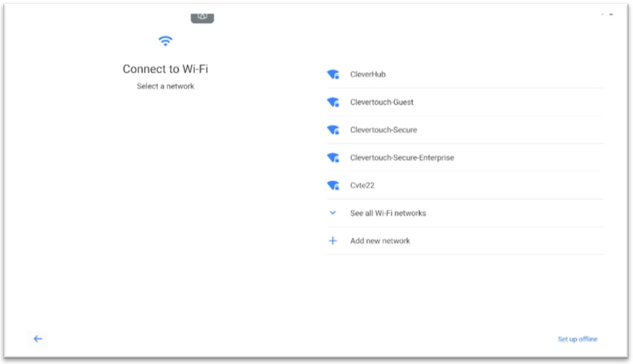Go back using the left arrow
The image size is (633, 364).
click(x=38, y=339)
